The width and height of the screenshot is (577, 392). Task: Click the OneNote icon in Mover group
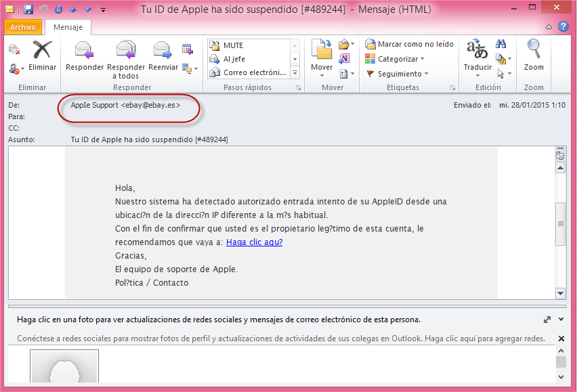345,59
